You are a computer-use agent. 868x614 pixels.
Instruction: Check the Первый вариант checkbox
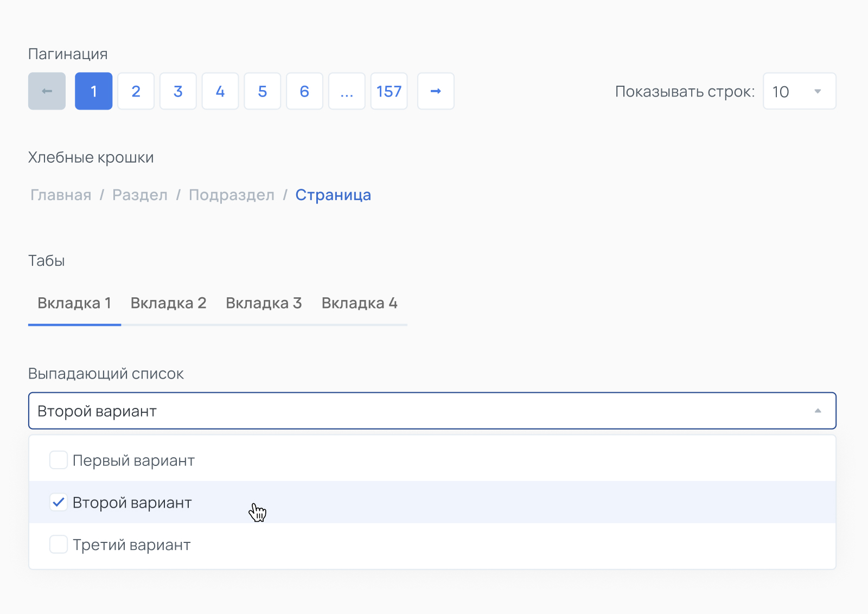[59, 460]
